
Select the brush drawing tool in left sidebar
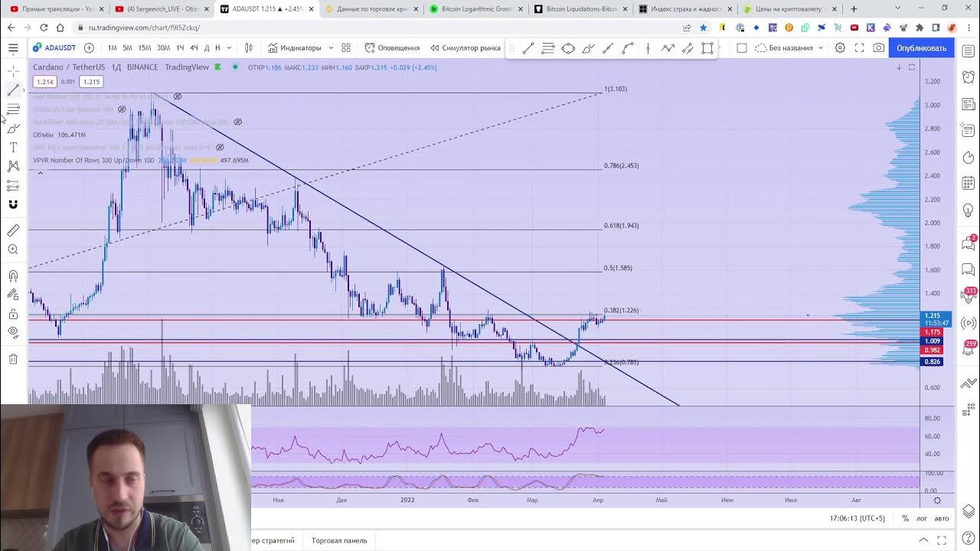[x=13, y=129]
